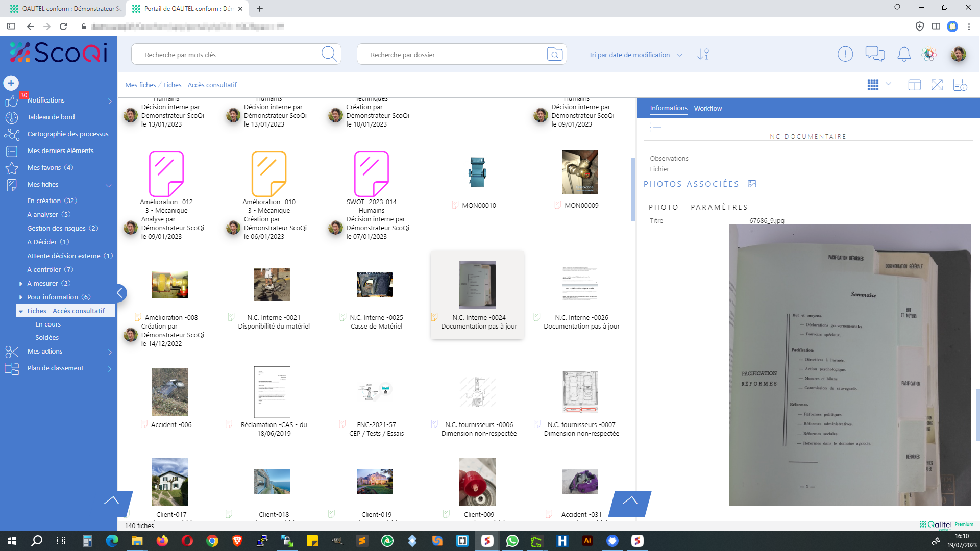This screenshot has width=980, height=551.
Task: Open the Amélioration -010 orange card icon
Action: [x=268, y=173]
